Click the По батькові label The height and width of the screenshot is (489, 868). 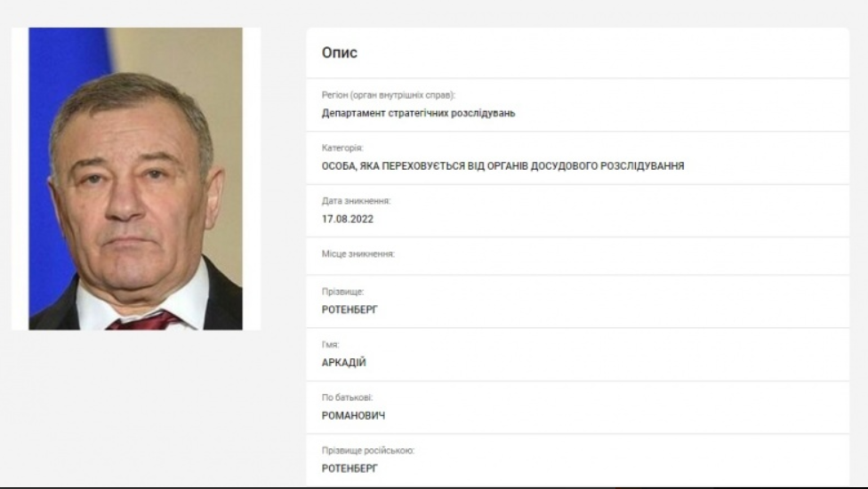[x=347, y=397]
